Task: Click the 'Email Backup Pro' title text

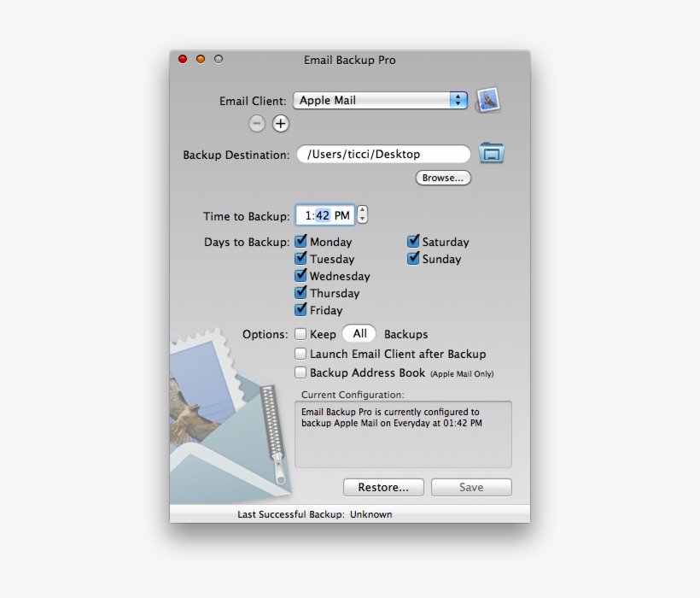Action: [349, 61]
